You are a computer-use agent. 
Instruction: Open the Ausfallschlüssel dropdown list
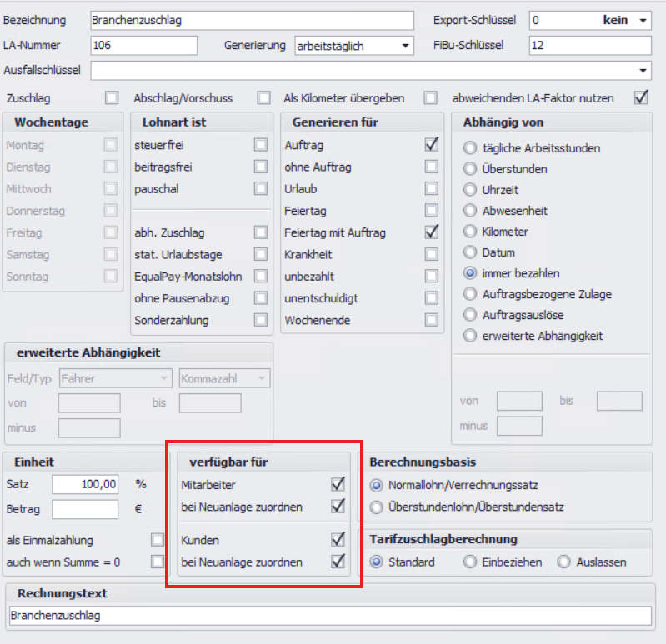coord(643,71)
